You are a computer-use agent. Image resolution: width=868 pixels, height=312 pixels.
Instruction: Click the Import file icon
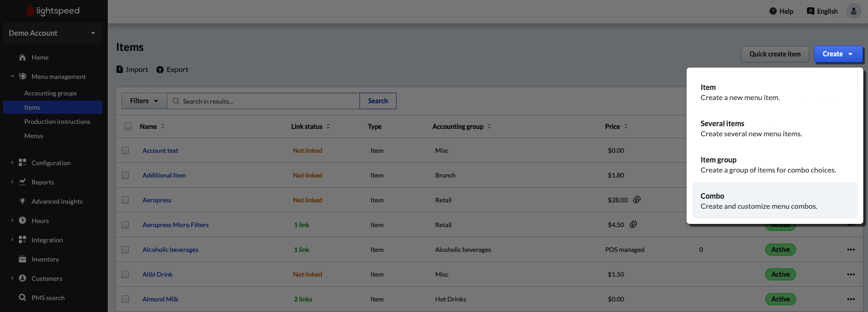[x=120, y=69]
